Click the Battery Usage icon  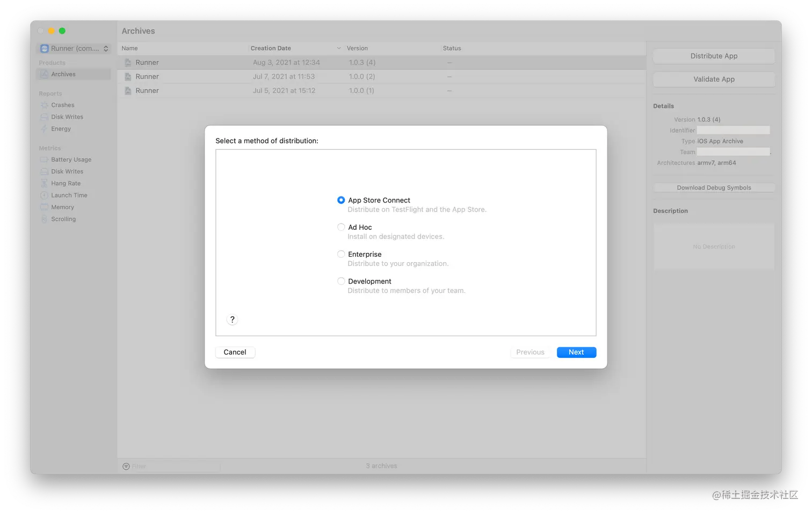[44, 160]
